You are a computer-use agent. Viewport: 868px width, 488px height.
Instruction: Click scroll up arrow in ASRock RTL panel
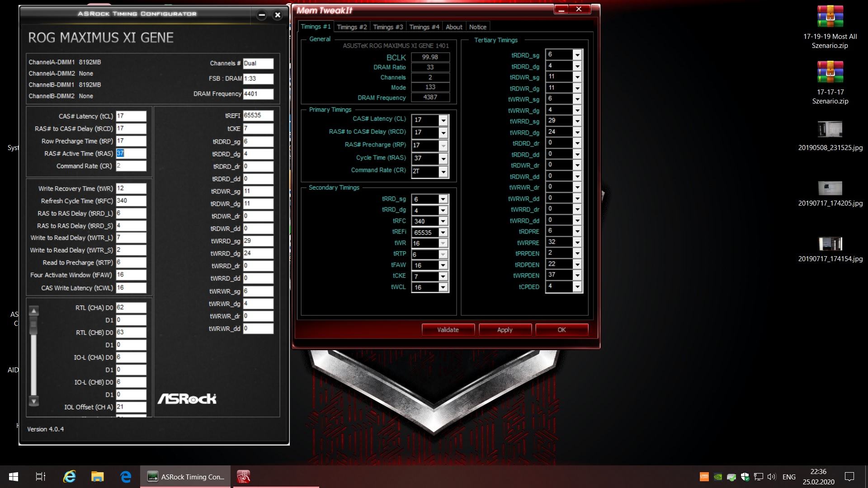point(33,311)
